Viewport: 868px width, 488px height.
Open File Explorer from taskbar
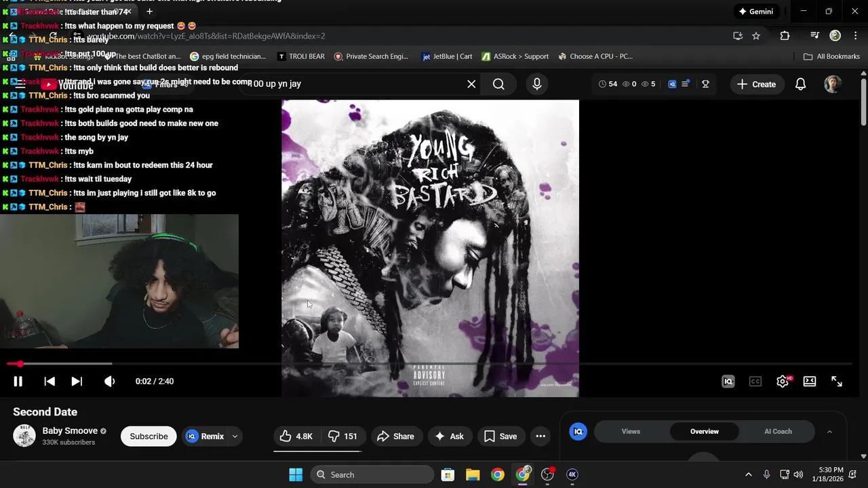coord(473,474)
